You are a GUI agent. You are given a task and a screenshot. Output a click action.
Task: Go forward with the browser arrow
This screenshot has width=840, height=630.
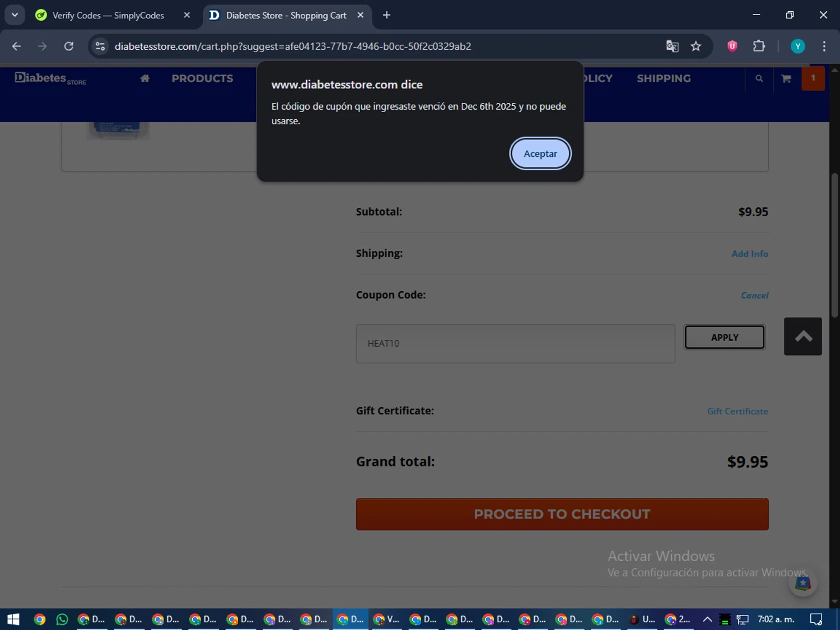[x=43, y=46]
